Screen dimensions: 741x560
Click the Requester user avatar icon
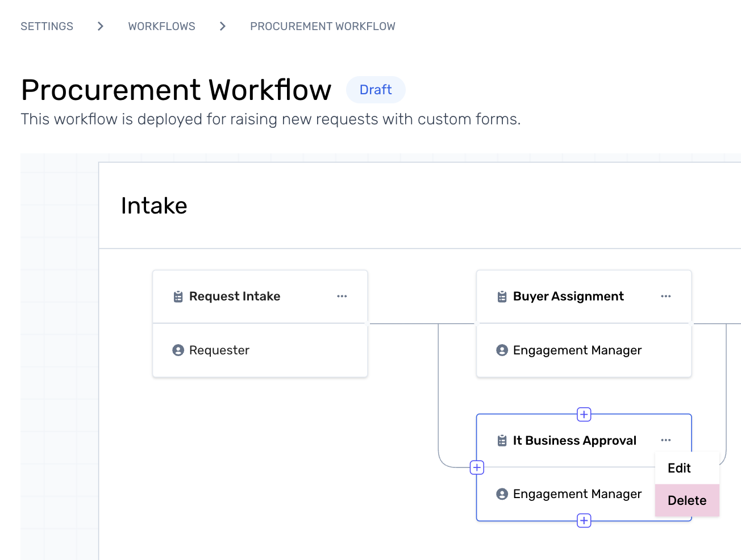coord(178,350)
